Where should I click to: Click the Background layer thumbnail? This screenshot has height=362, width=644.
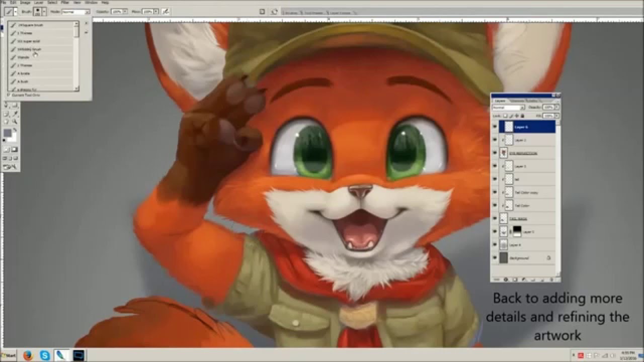click(504, 257)
